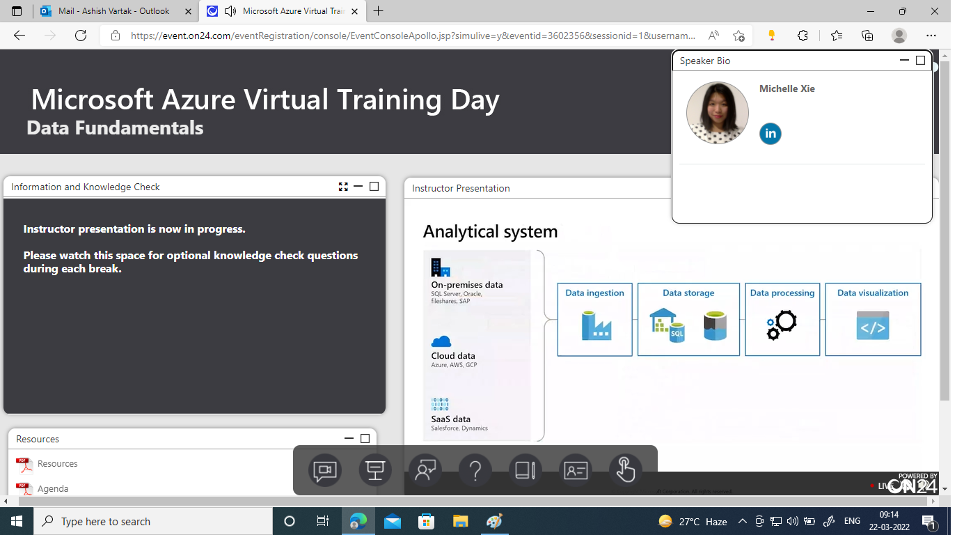Image resolution: width=980 pixels, height=535 pixels.
Task: Open browser Collections
Action: click(x=867, y=36)
